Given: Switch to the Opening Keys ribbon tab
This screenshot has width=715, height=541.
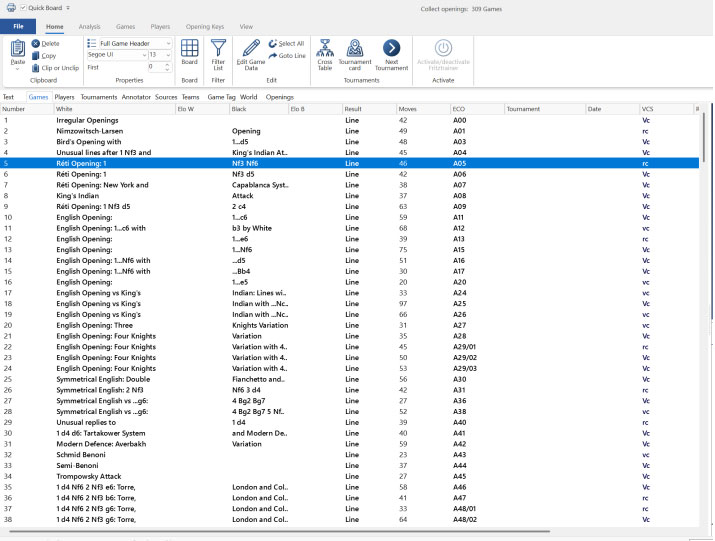Looking at the screenshot, I should (x=204, y=26).
